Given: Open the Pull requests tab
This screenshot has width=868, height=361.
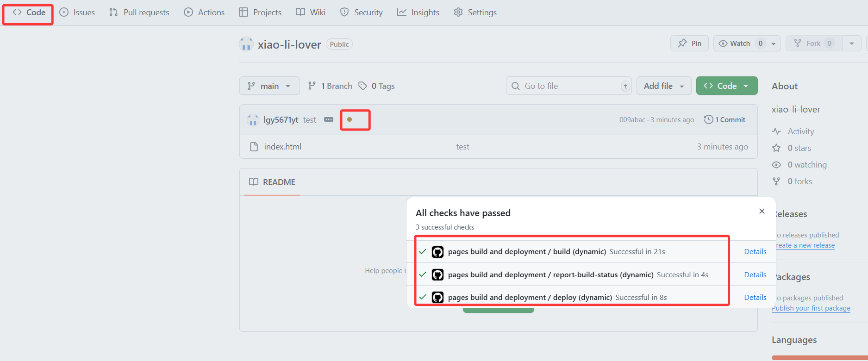Looking at the screenshot, I should coord(139,12).
